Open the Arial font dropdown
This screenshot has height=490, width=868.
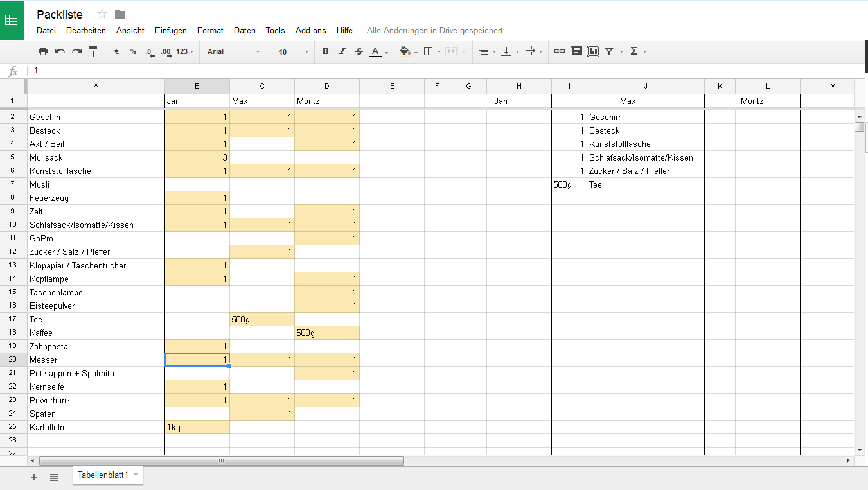click(x=233, y=51)
